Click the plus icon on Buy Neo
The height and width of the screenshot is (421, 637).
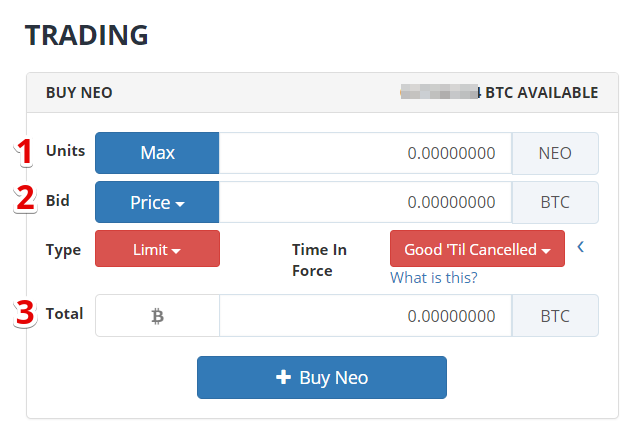point(283,377)
